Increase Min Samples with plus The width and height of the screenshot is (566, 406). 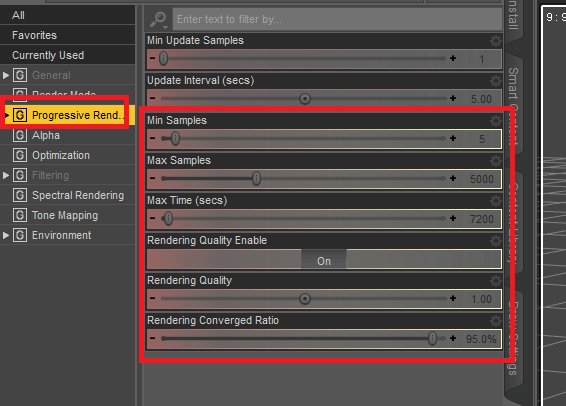tap(453, 138)
